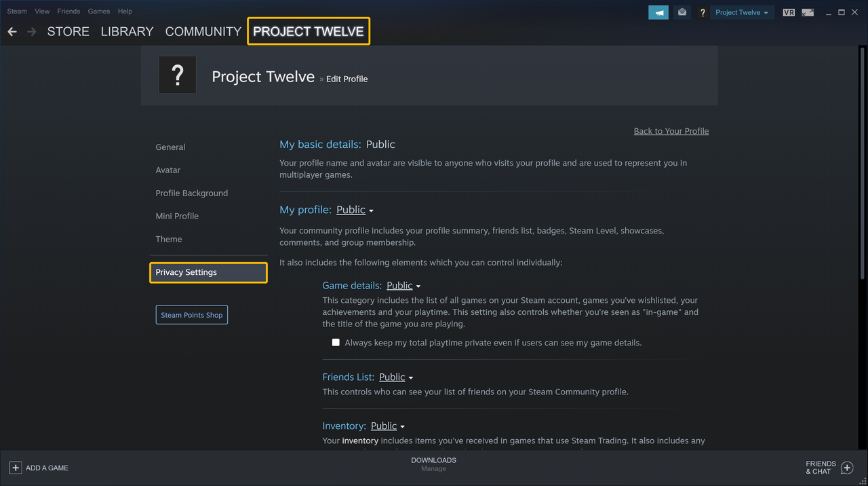The image size is (868, 486).
Task: Click the Project Twelve profile name heading
Action: tap(263, 77)
